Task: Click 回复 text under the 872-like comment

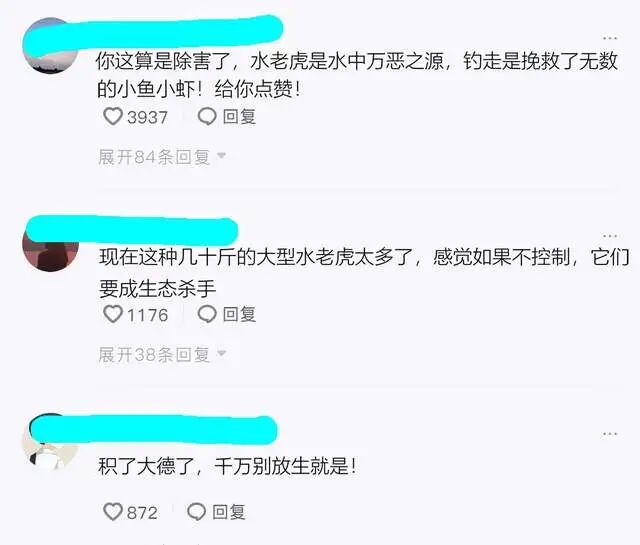Action: pos(229,512)
